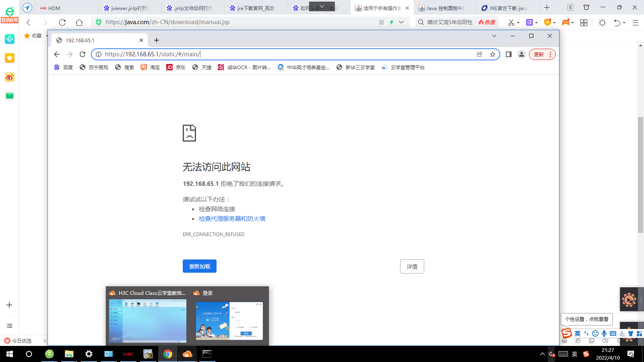
Task: Add new tab in 360 browser
Action: click(547, 8)
